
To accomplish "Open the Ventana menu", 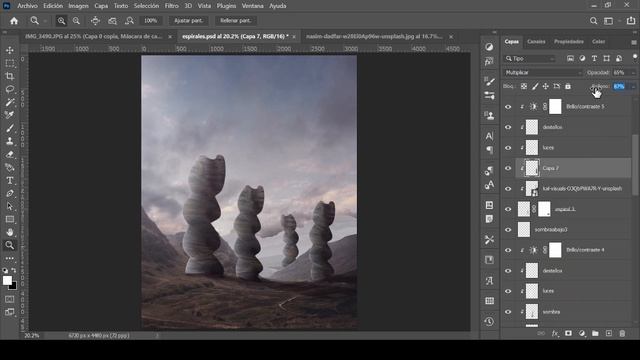I will (x=252, y=6).
